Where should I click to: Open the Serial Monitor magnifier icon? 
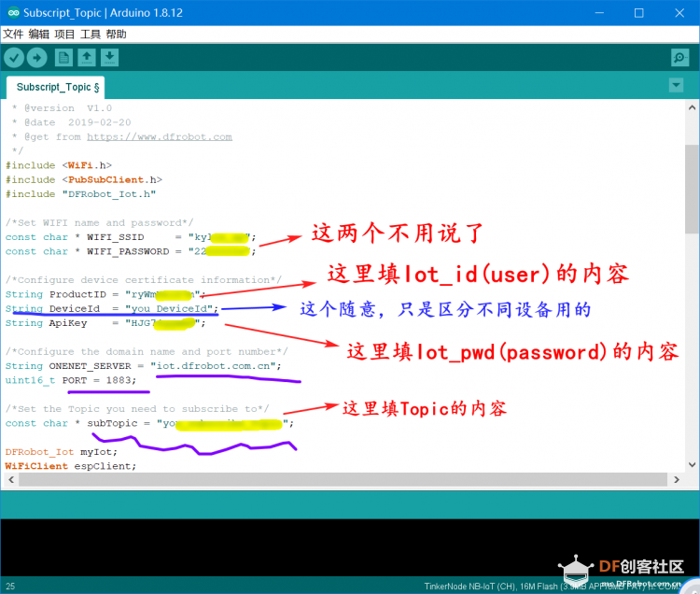tap(679, 58)
